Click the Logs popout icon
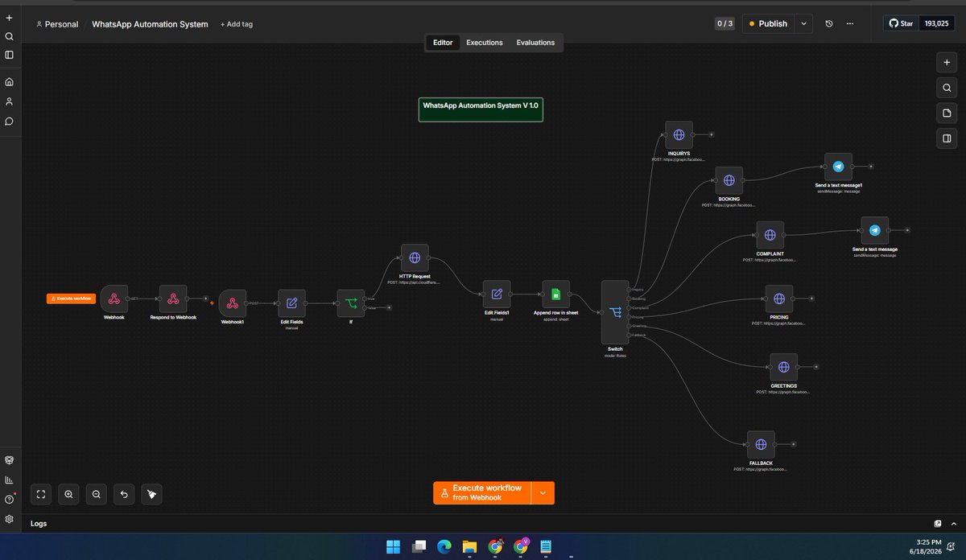 click(x=938, y=523)
